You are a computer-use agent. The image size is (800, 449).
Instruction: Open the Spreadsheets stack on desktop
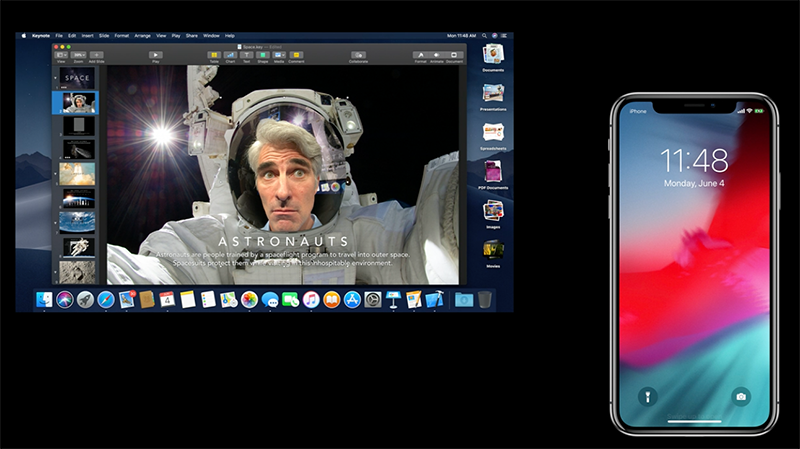[x=493, y=134]
